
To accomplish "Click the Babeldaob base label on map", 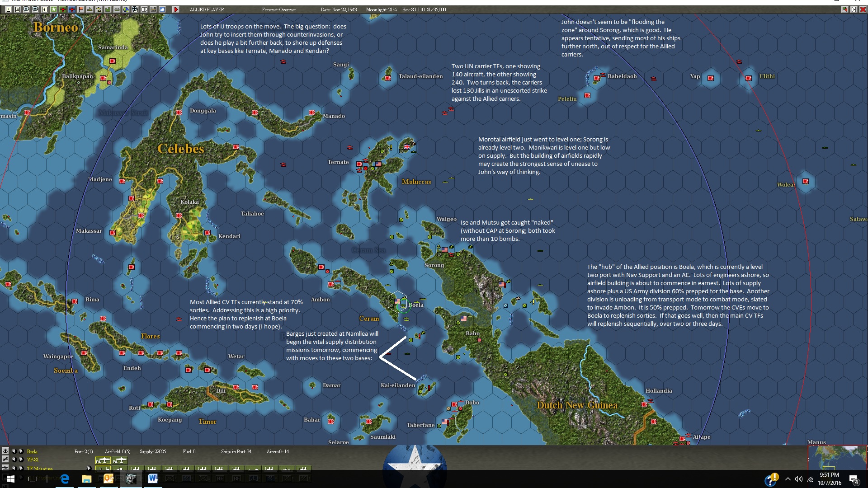I will (622, 76).
